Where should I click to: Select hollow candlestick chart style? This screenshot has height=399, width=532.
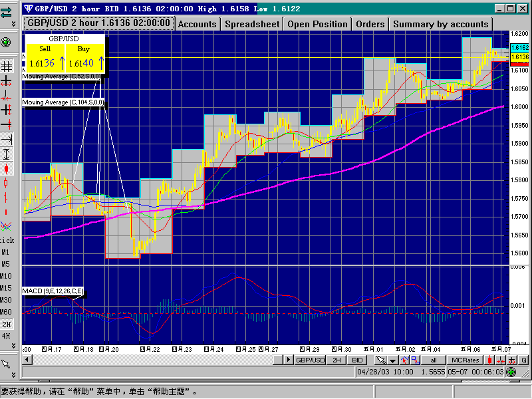point(6,184)
